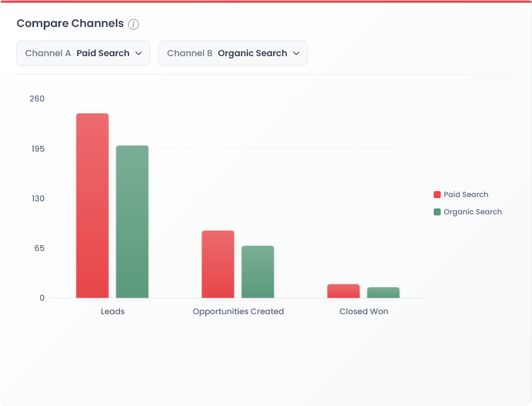Click the green Closed Won bar
The image size is (532, 406).
[x=383, y=293]
